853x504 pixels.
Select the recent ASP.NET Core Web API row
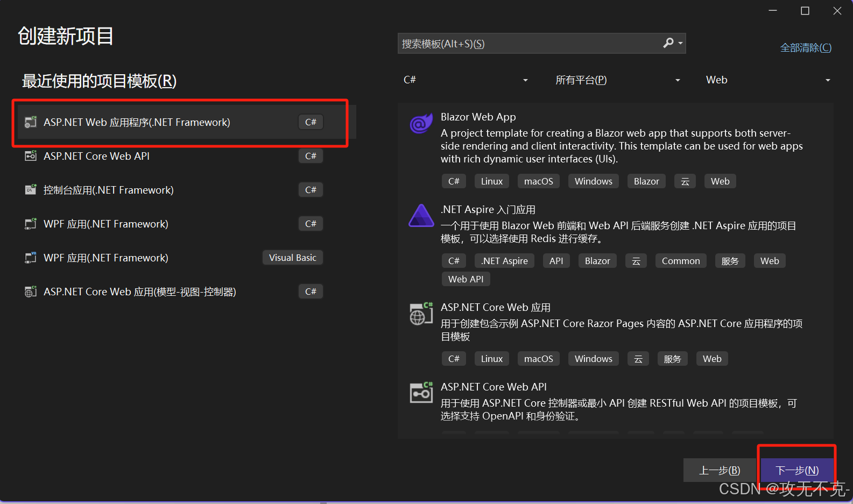(x=186, y=156)
